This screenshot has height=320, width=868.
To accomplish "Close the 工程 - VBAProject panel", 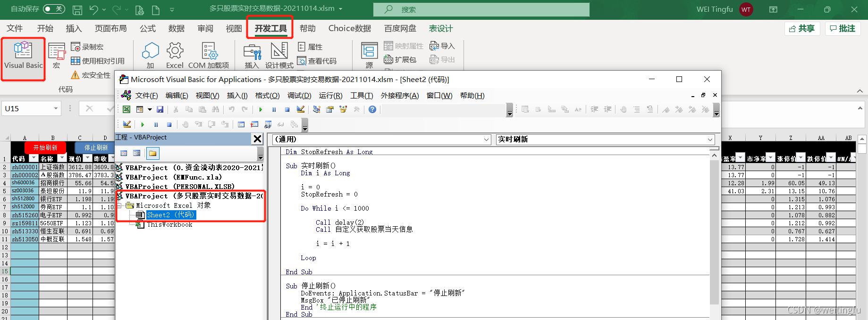I will click(257, 139).
